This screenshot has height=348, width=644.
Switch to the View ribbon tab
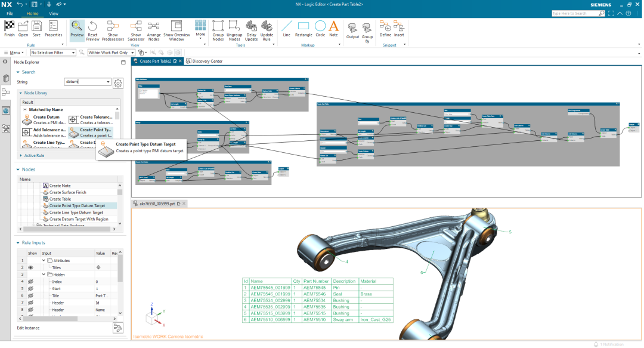point(54,14)
